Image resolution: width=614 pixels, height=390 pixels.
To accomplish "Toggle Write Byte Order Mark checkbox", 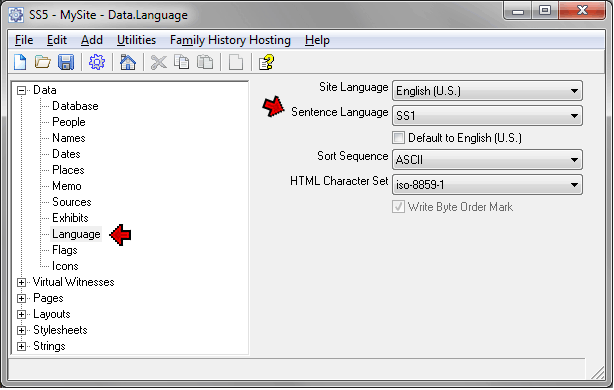I will pos(398,207).
